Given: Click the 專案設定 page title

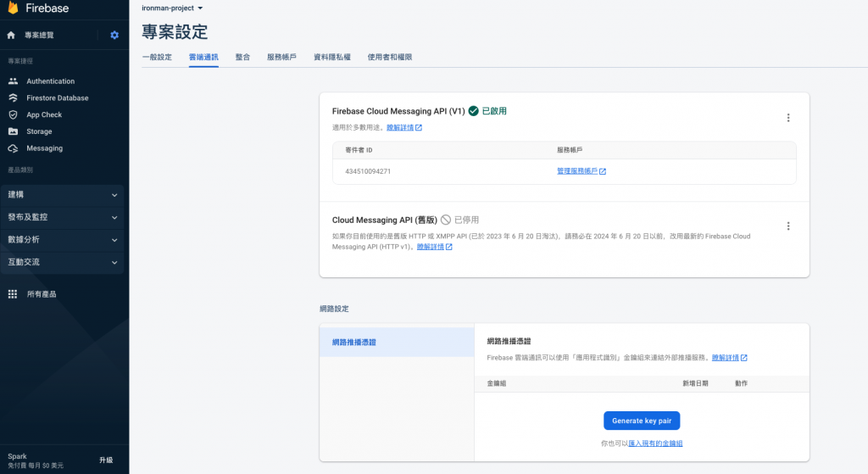Looking at the screenshot, I should [x=175, y=31].
